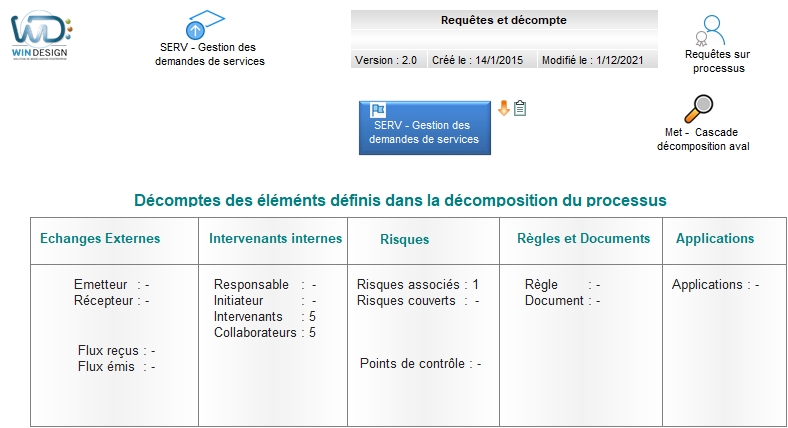The height and width of the screenshot is (428, 788).
Task: Open the clipboard icon beside the blue box
Action: (x=520, y=108)
